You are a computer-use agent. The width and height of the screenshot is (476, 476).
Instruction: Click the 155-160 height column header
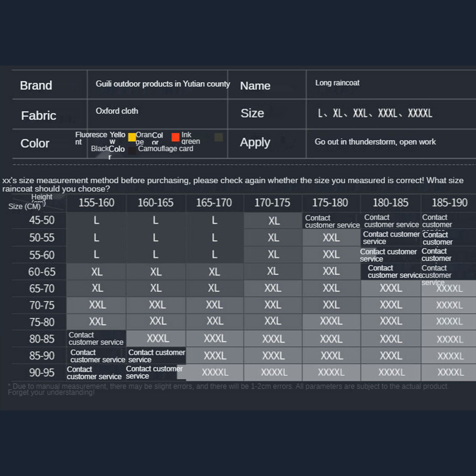[96, 203]
